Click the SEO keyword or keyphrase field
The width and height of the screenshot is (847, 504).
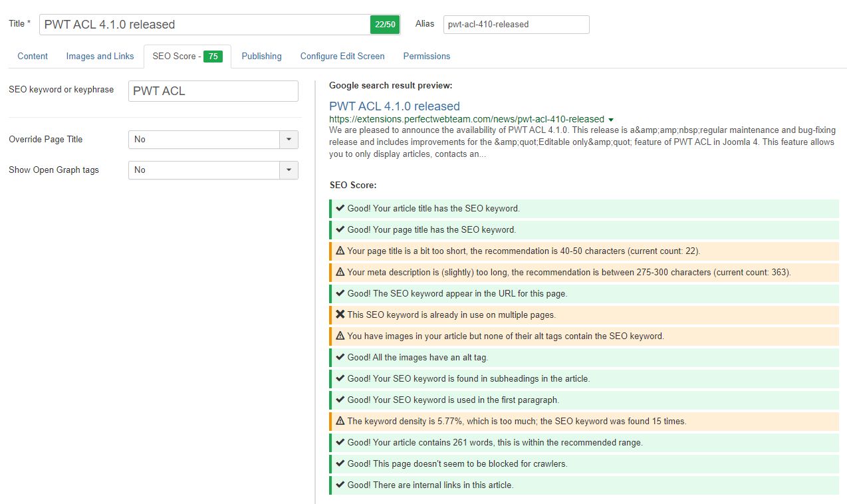(213, 91)
